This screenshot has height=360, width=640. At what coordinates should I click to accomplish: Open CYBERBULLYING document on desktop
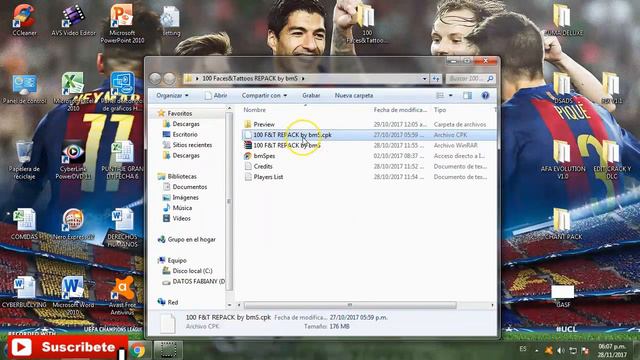pos(24,291)
